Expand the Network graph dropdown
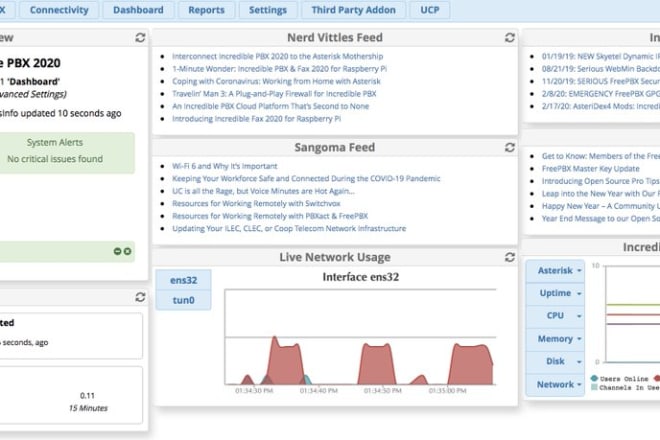660x440 pixels. pyautogui.click(x=555, y=384)
